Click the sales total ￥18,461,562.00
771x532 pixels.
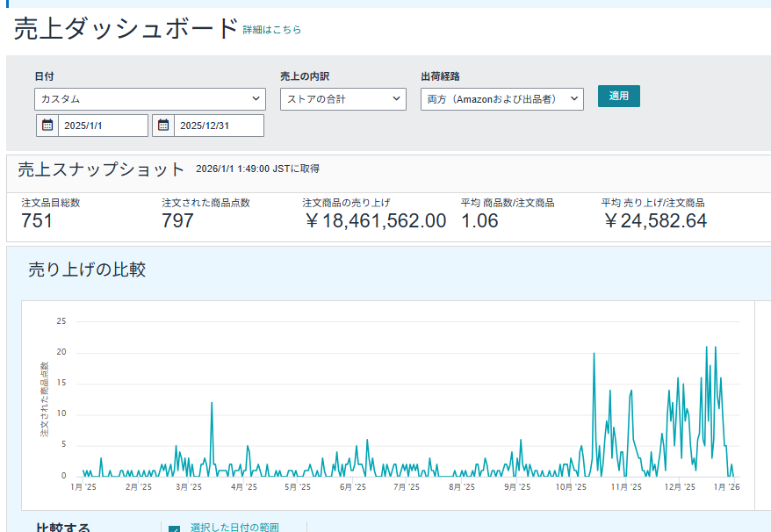tap(375, 221)
